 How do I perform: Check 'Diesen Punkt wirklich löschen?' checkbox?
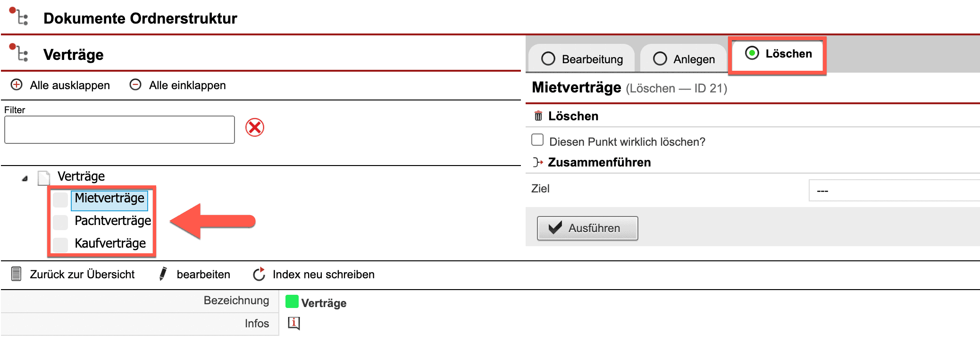[x=537, y=140]
